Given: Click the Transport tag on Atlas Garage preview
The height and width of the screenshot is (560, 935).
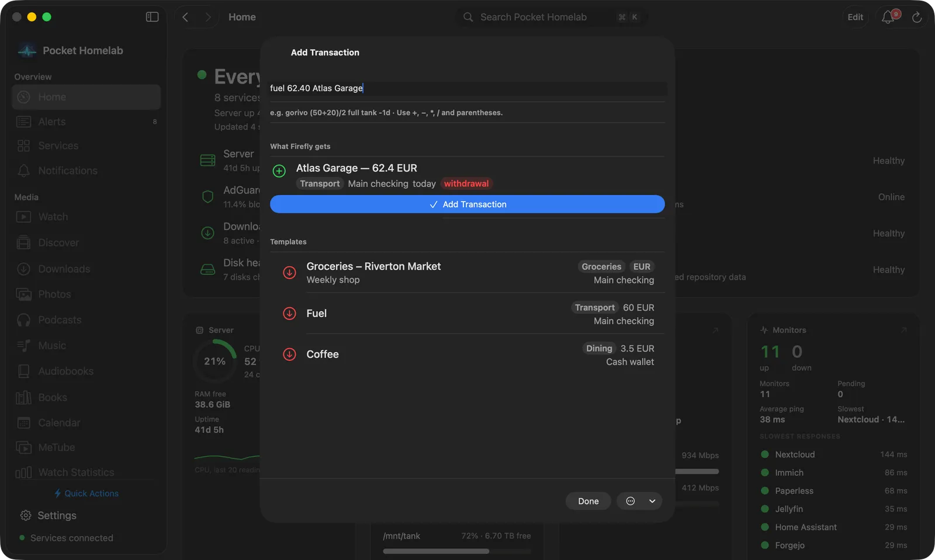Looking at the screenshot, I should [x=320, y=183].
